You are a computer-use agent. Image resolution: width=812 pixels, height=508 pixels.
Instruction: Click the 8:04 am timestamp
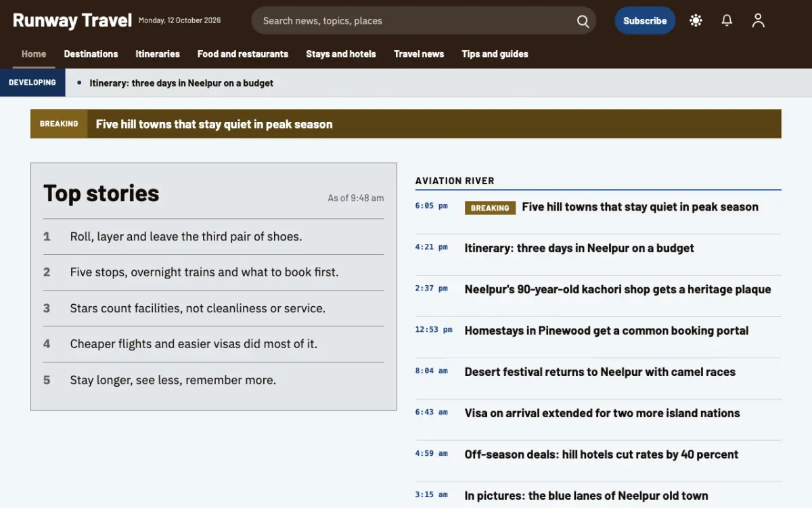[x=432, y=371]
